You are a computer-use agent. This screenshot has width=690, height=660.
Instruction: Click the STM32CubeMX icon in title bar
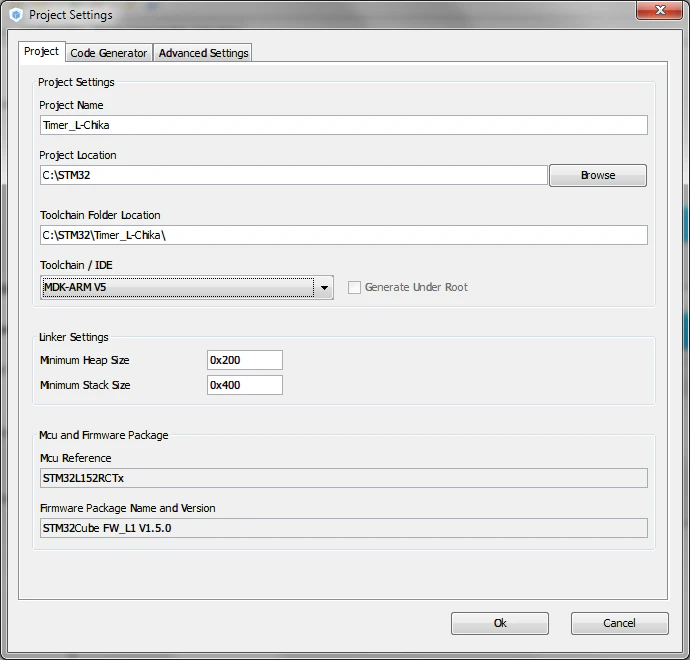point(16,15)
